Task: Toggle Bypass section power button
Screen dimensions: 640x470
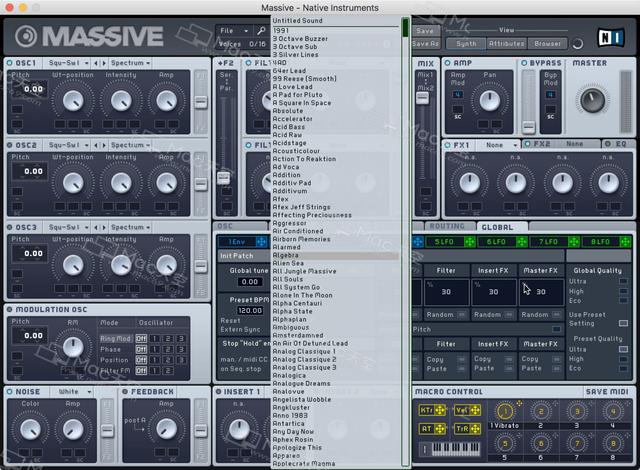Action: tap(524, 63)
